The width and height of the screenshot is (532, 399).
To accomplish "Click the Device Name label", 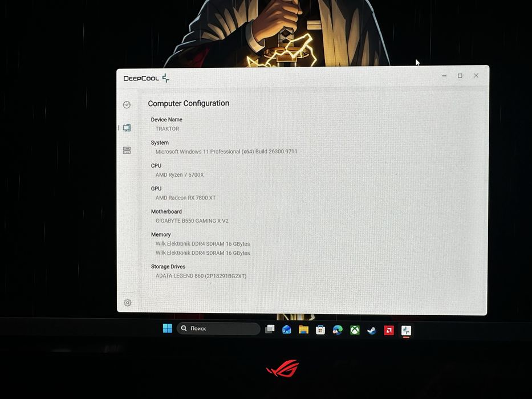I will 166,120.
